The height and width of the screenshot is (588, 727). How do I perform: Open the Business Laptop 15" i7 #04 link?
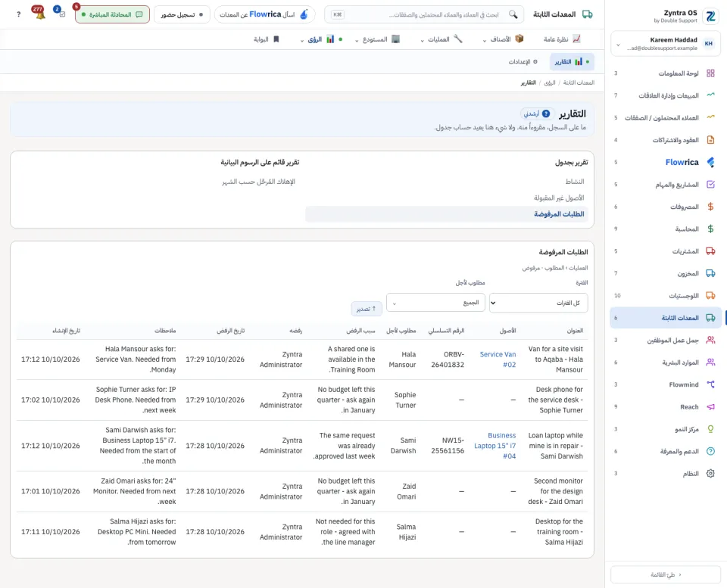click(495, 446)
